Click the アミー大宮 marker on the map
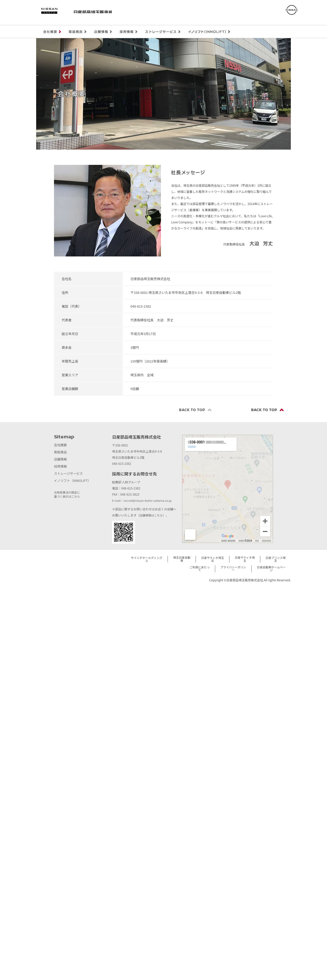The image size is (327, 980). click(222, 458)
